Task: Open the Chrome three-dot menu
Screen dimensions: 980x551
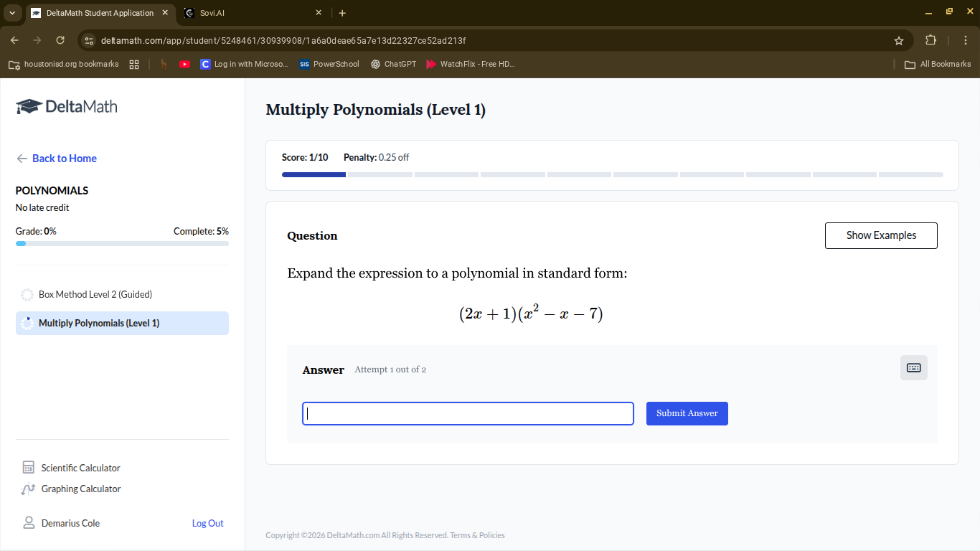Action: 966,40
